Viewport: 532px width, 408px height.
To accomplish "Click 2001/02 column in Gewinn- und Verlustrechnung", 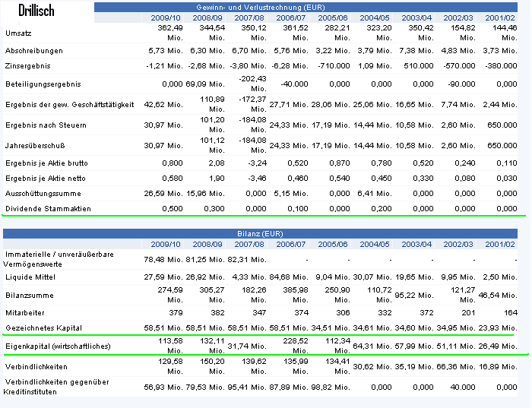I will point(500,17).
